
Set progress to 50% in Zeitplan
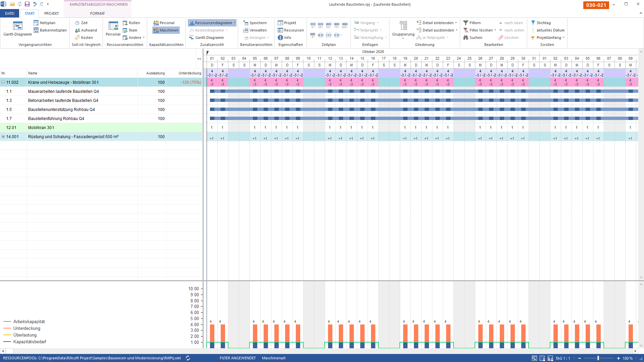(329, 25)
